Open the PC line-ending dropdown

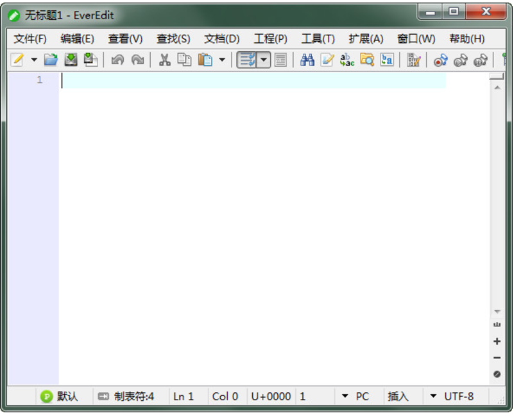point(355,396)
